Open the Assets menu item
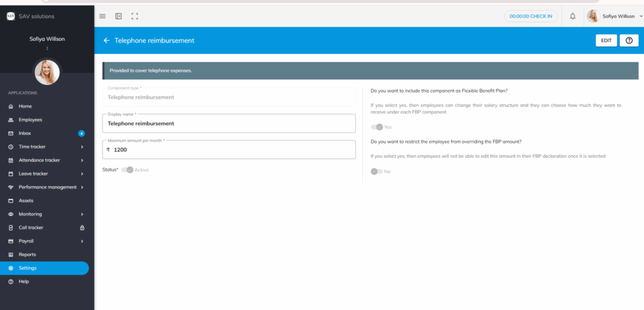 [x=45, y=201]
